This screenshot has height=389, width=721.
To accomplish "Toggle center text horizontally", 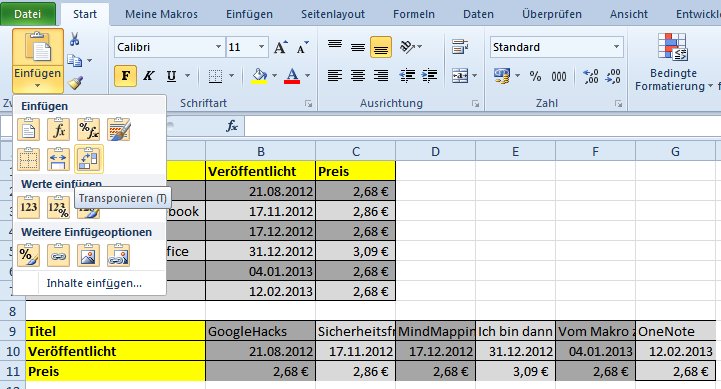I will [358, 75].
